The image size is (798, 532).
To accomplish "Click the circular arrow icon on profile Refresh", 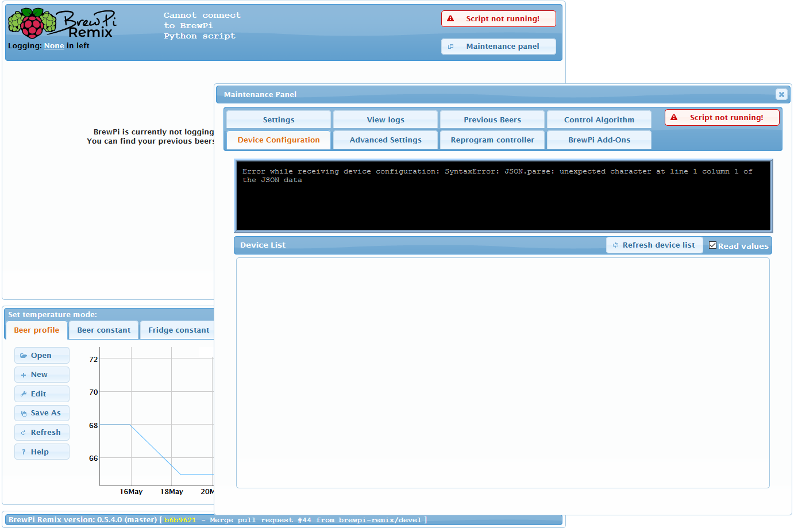I will pyautogui.click(x=24, y=433).
